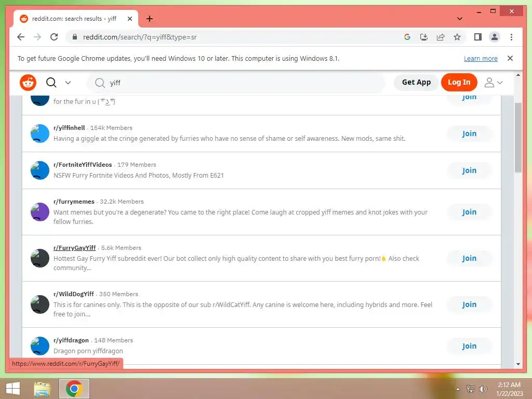Click the install app icon in the address bar
Screen dimensions: 532x399
pos(424,37)
